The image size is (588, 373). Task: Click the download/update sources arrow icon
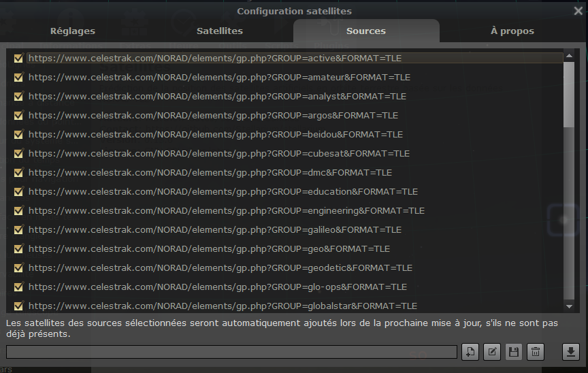[x=571, y=352]
